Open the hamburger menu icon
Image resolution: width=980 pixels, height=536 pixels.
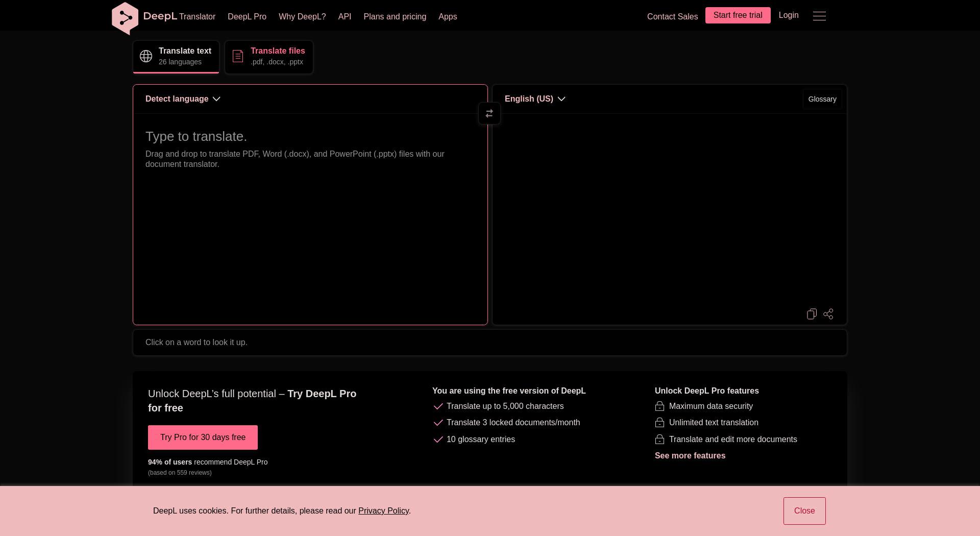coord(819,16)
